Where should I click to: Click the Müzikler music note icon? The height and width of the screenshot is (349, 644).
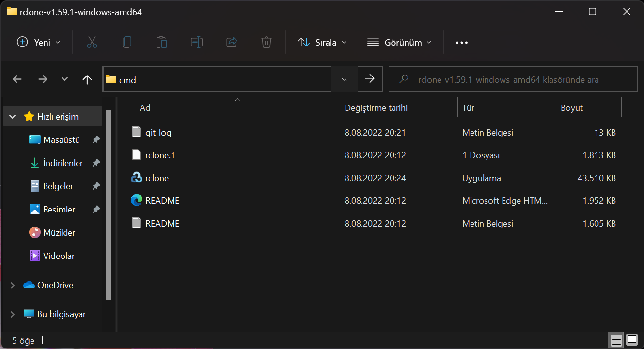[x=35, y=233]
